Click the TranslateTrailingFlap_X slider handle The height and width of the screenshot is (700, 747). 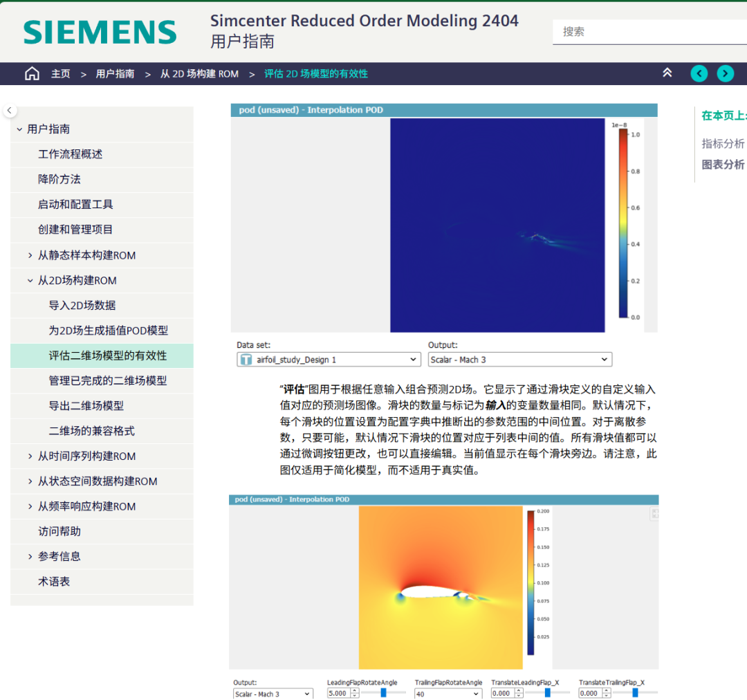click(x=635, y=693)
